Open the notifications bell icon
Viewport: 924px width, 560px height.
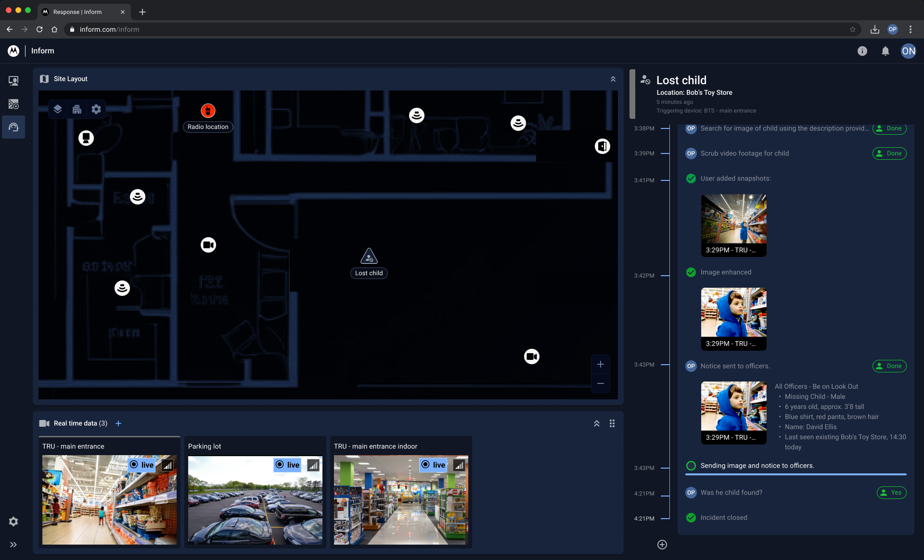[885, 51]
